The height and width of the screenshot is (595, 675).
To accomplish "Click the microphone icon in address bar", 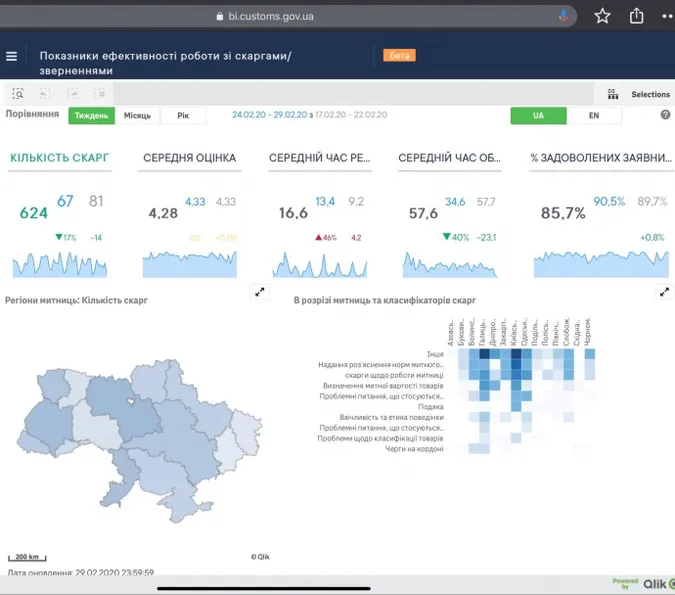I will click(563, 16).
